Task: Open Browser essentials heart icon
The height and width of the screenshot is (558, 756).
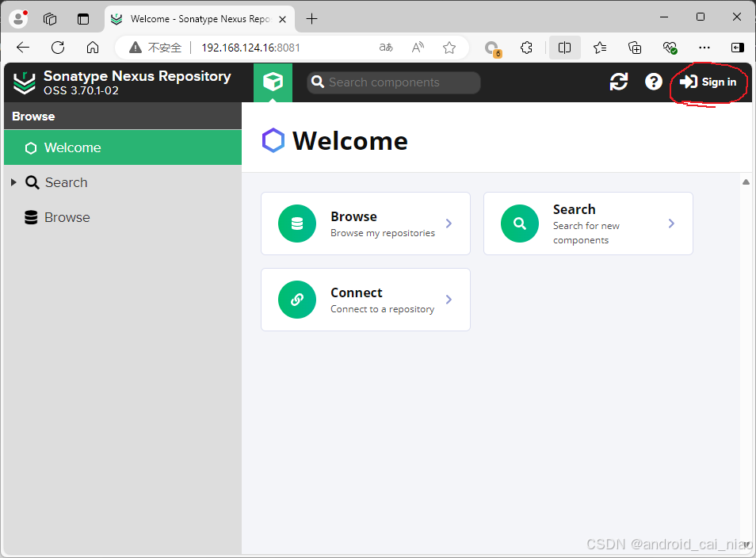Action: [670, 48]
